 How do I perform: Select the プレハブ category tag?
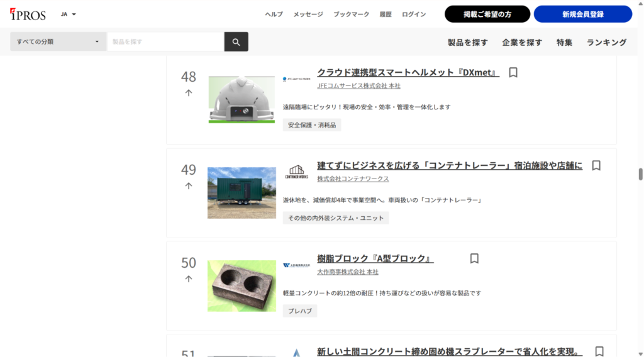coord(300,311)
